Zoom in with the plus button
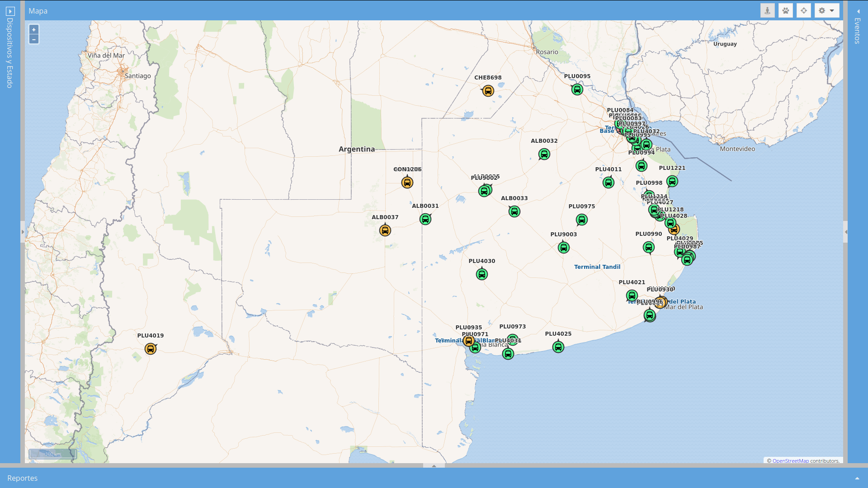 coord(34,29)
